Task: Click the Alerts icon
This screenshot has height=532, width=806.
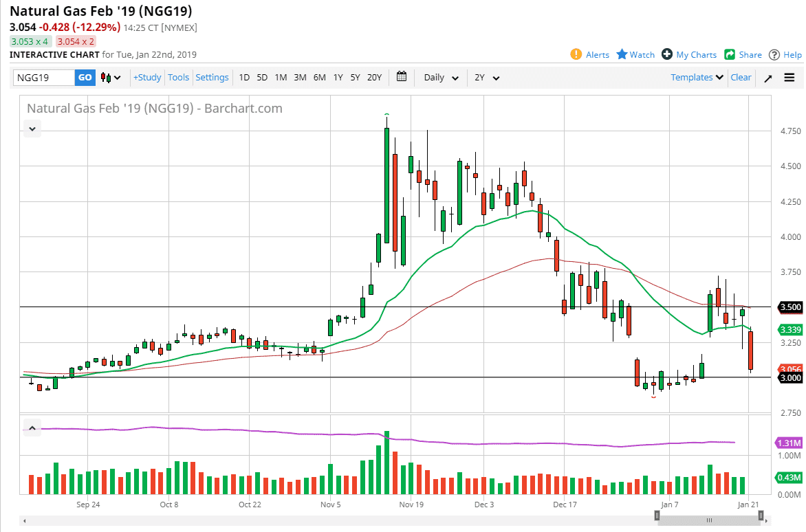Action: [x=576, y=54]
